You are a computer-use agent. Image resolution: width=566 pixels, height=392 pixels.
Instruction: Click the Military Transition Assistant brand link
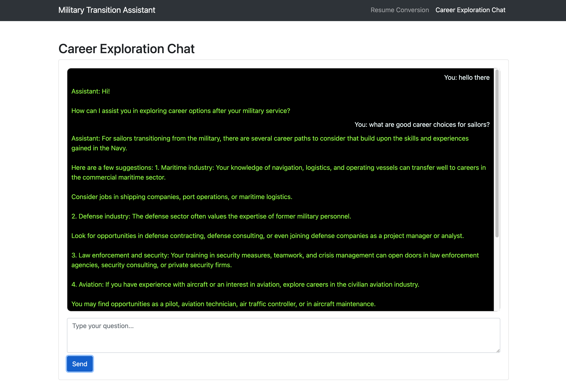coord(107,10)
